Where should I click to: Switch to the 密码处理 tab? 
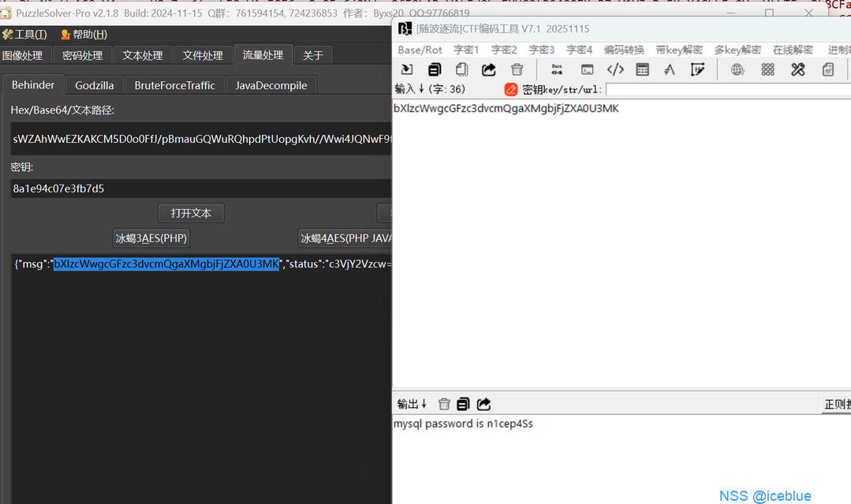[x=82, y=55]
